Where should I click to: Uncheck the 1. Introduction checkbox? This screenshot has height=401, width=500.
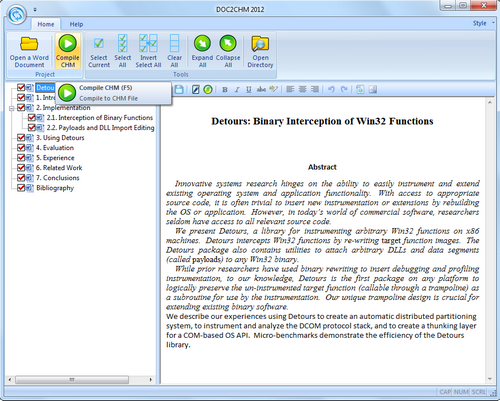click(21, 97)
